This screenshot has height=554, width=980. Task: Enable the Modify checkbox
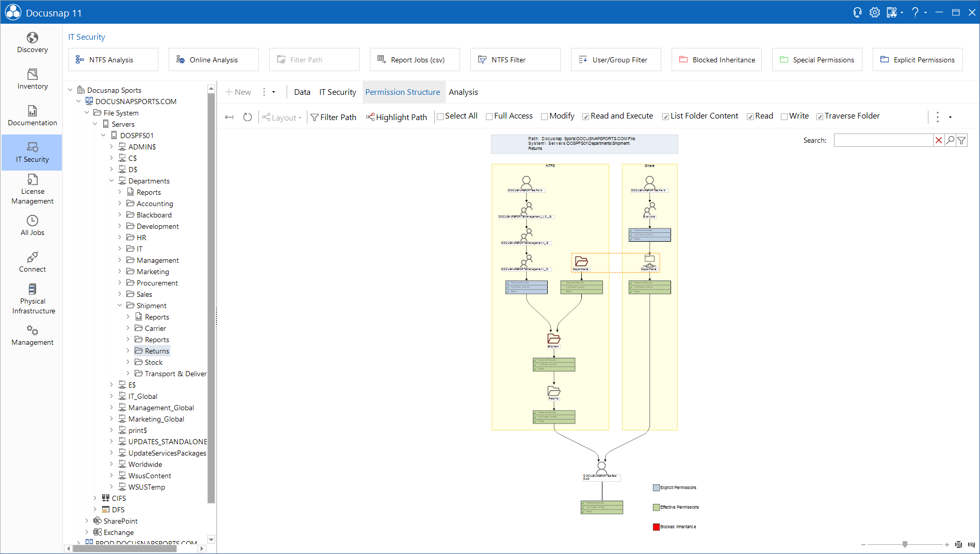click(x=544, y=116)
